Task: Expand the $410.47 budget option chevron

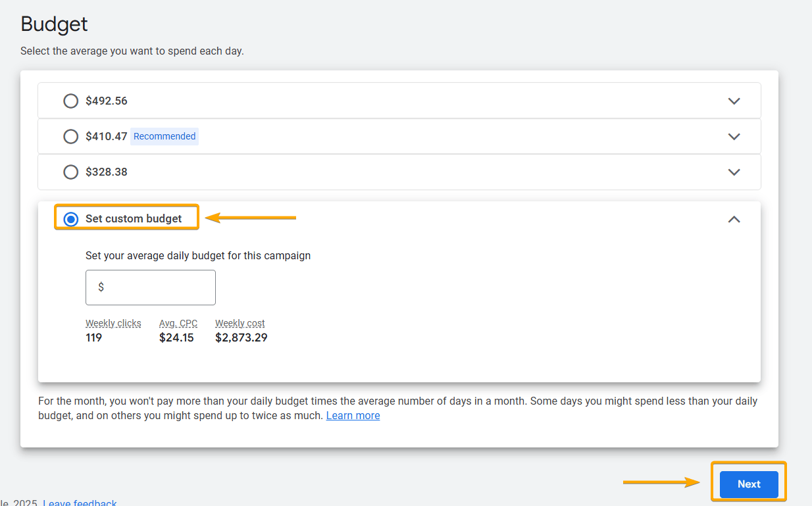Action: (734, 136)
